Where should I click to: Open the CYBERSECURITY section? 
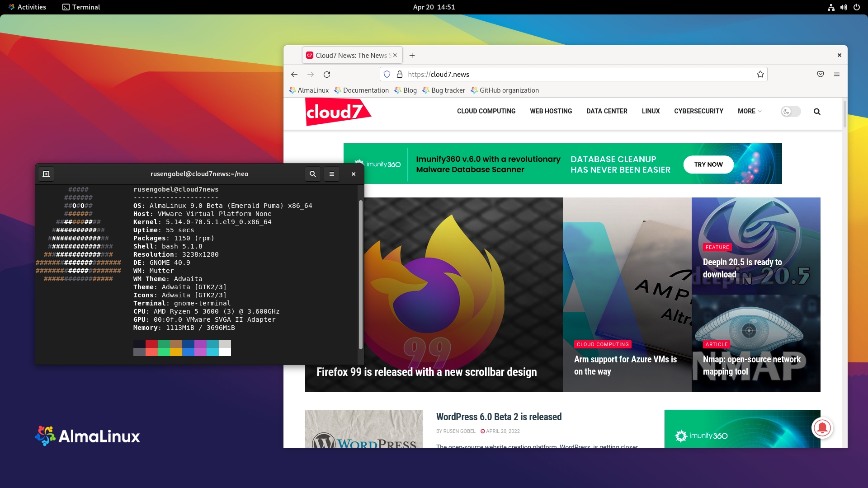point(698,111)
